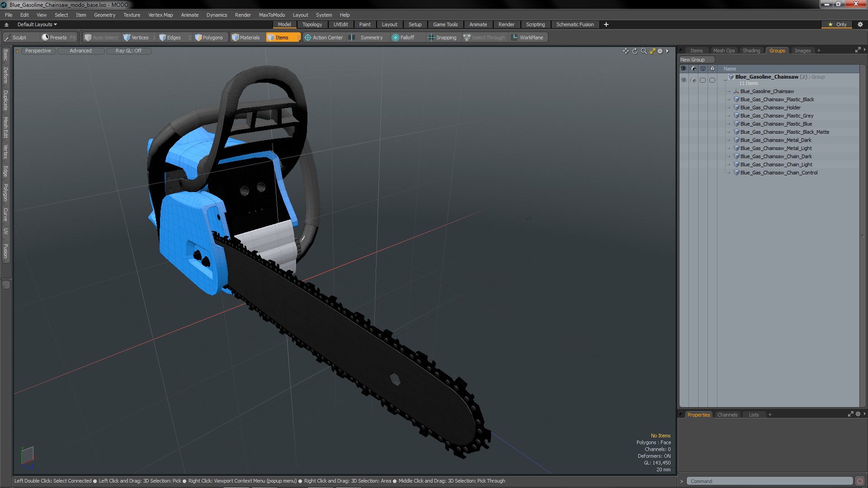Click the viewport rotate icon

tap(635, 51)
